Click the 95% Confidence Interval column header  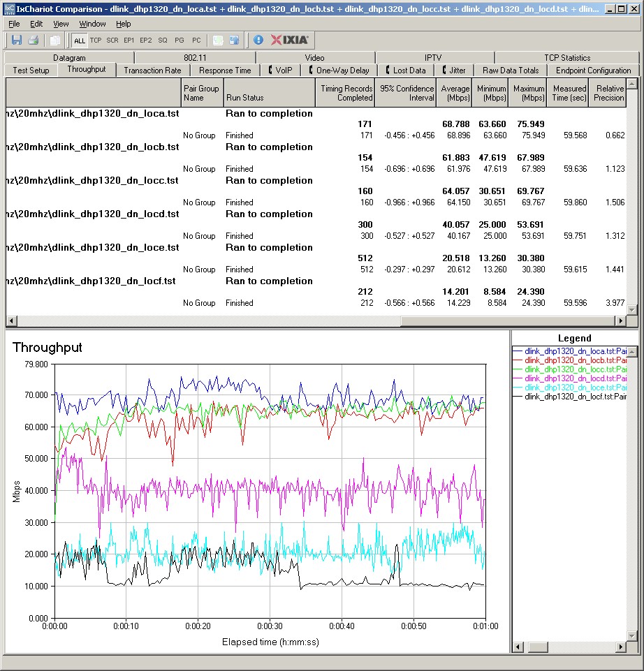click(406, 93)
